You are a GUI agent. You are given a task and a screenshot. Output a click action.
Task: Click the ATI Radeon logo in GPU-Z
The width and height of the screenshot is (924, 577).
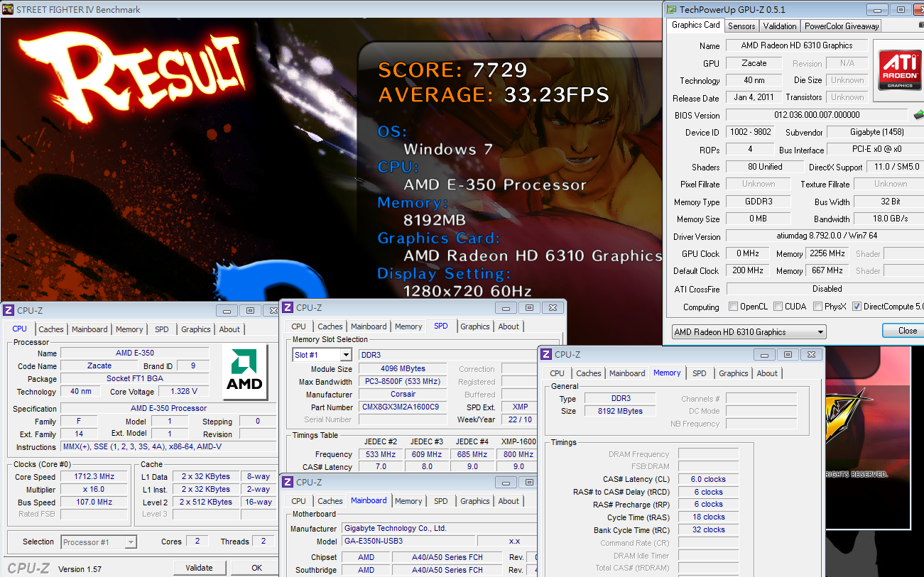[900, 69]
